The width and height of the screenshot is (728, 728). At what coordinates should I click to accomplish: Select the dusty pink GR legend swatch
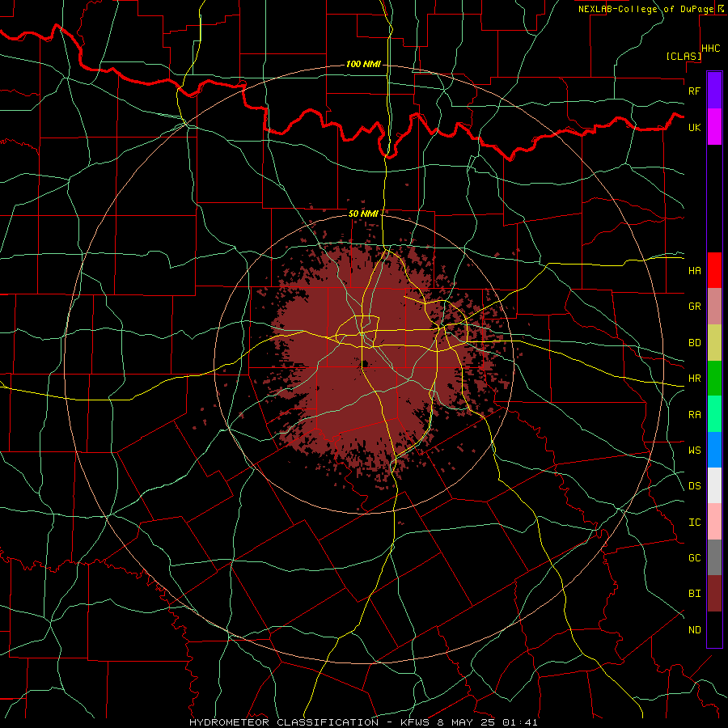[x=714, y=307]
